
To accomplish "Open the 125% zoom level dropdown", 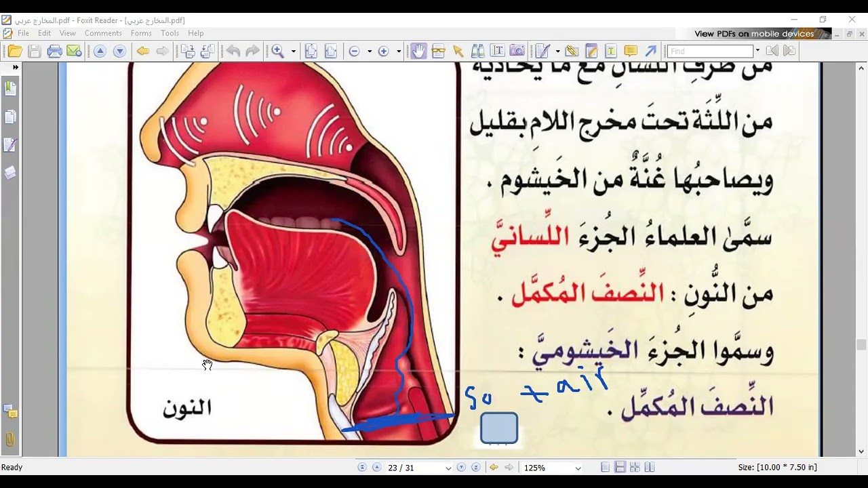I will (x=578, y=468).
